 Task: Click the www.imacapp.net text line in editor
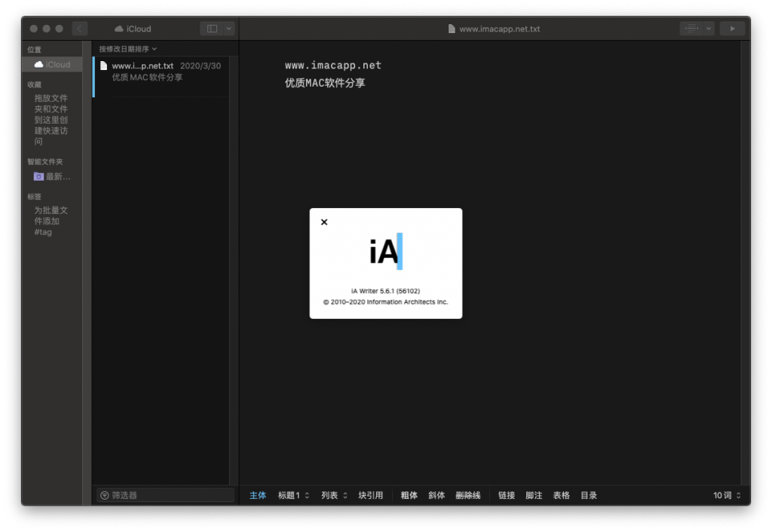point(332,65)
